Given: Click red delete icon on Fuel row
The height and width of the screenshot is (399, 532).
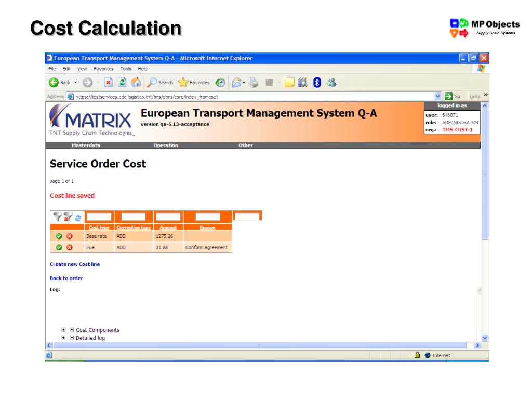Looking at the screenshot, I should (70, 247).
